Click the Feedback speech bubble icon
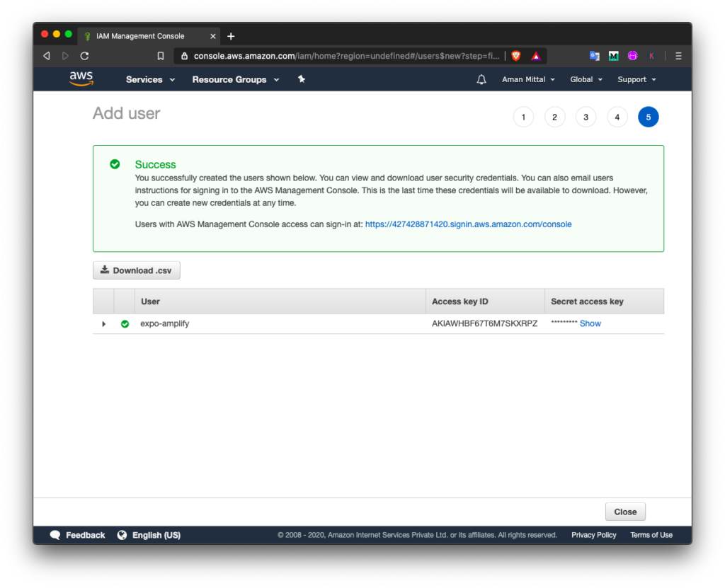 pyautogui.click(x=55, y=535)
